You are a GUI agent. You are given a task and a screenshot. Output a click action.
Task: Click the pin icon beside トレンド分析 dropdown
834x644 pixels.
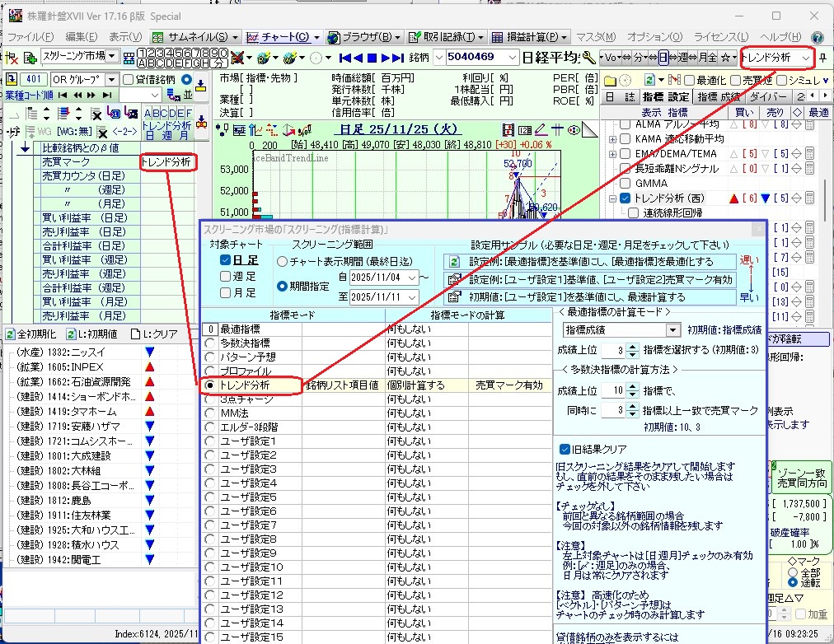coord(824,58)
